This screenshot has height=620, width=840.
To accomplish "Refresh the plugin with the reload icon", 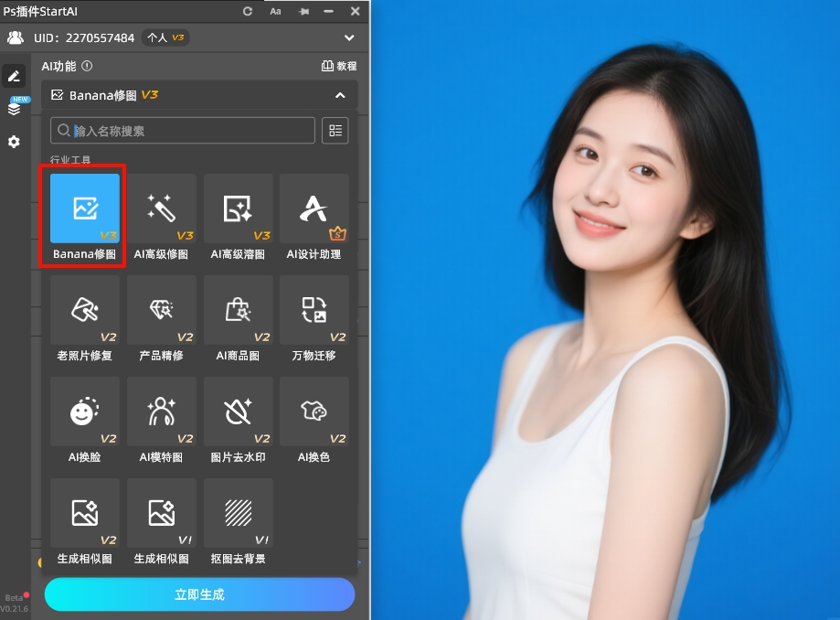I will pyautogui.click(x=246, y=11).
